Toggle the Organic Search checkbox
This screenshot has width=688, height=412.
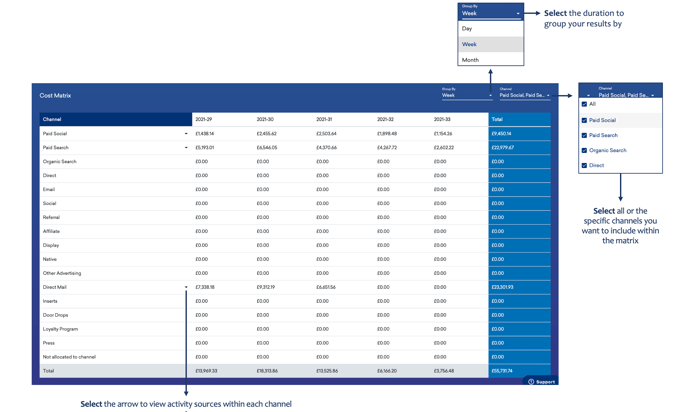point(585,150)
